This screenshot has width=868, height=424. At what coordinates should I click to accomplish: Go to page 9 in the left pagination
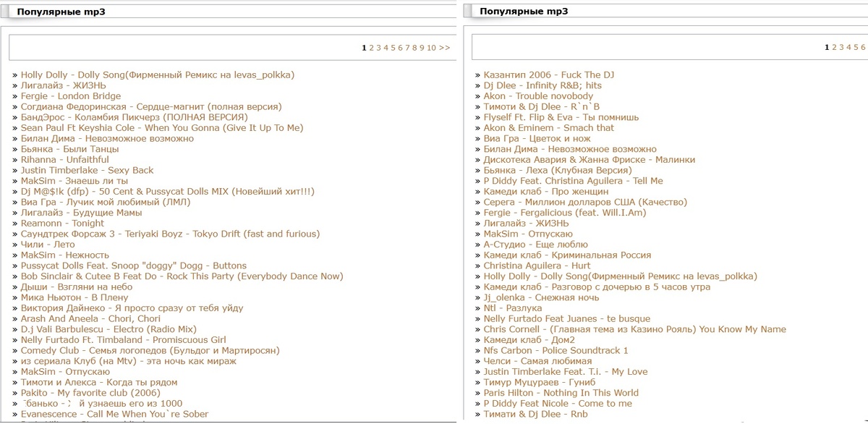pos(422,48)
